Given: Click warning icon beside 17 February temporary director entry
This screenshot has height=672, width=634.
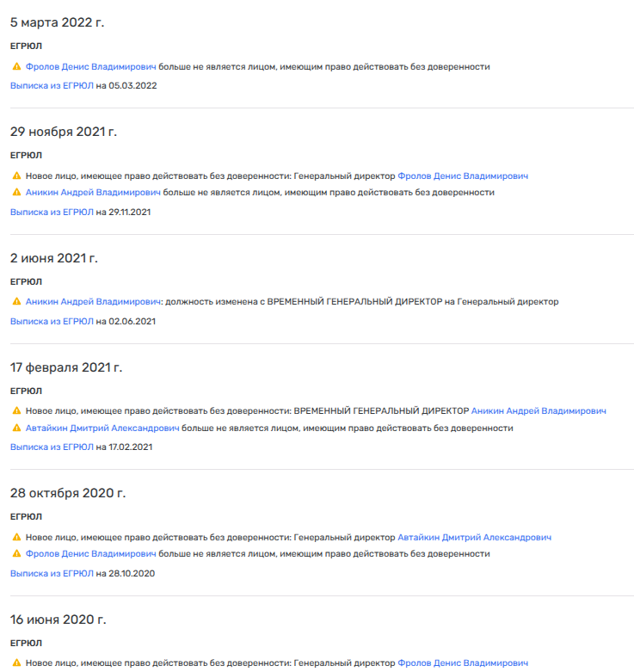Looking at the screenshot, I should pyautogui.click(x=16, y=411).
